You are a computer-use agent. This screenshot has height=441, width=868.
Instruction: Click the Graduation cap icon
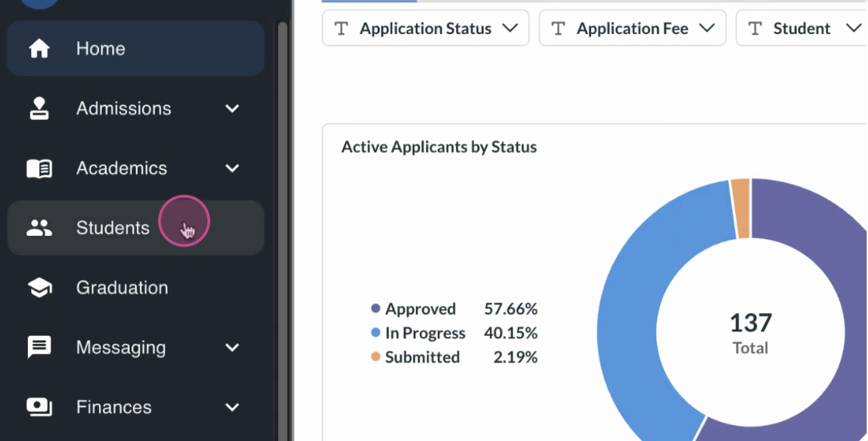tap(39, 288)
